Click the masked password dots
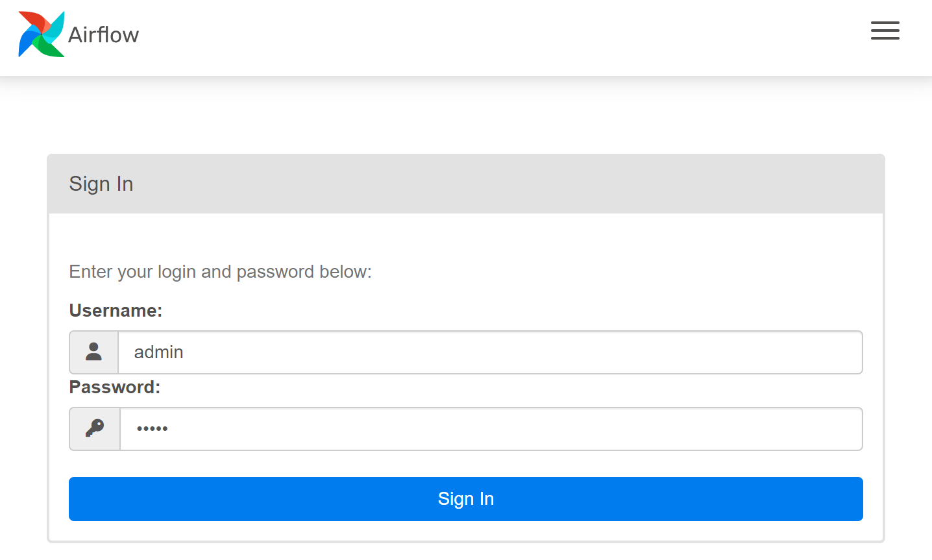 152,429
